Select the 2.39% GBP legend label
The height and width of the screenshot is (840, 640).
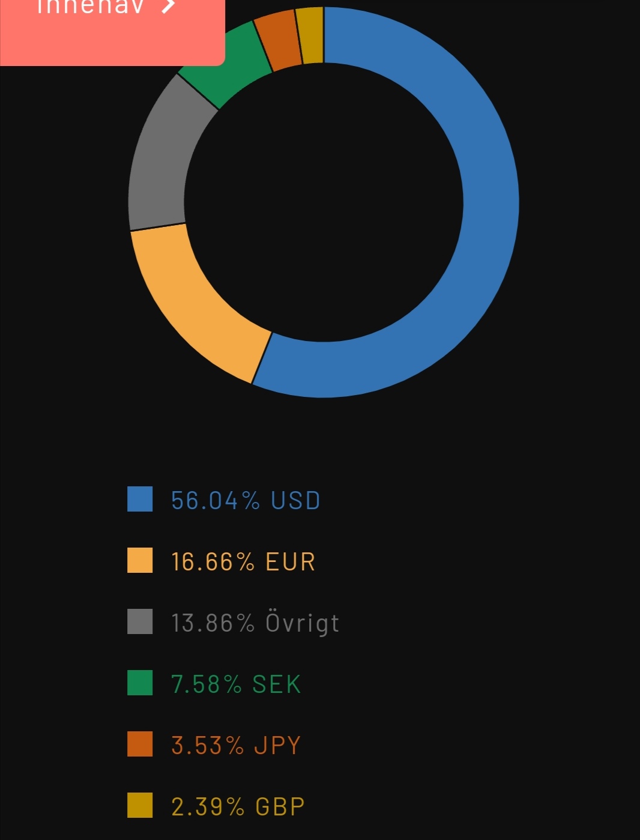(x=238, y=806)
